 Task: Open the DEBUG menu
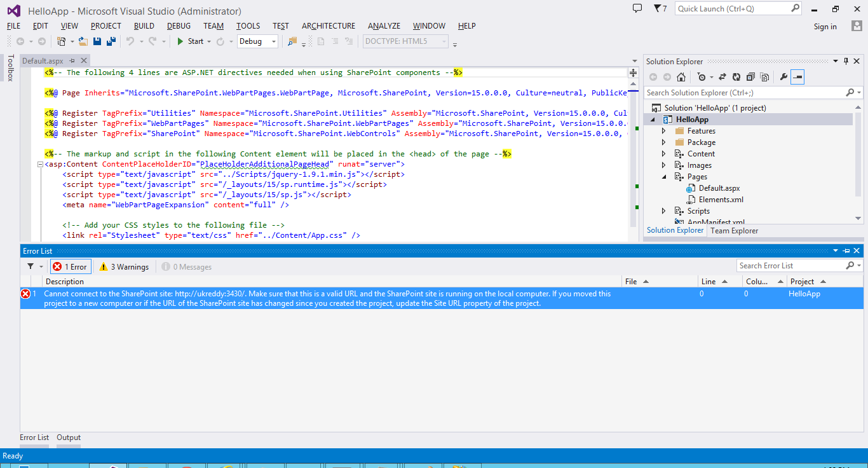coord(179,26)
